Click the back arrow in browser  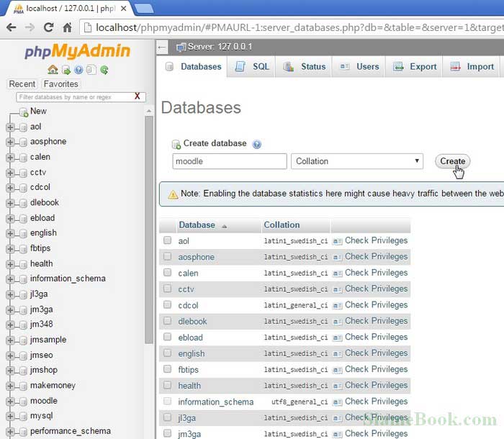[12, 27]
